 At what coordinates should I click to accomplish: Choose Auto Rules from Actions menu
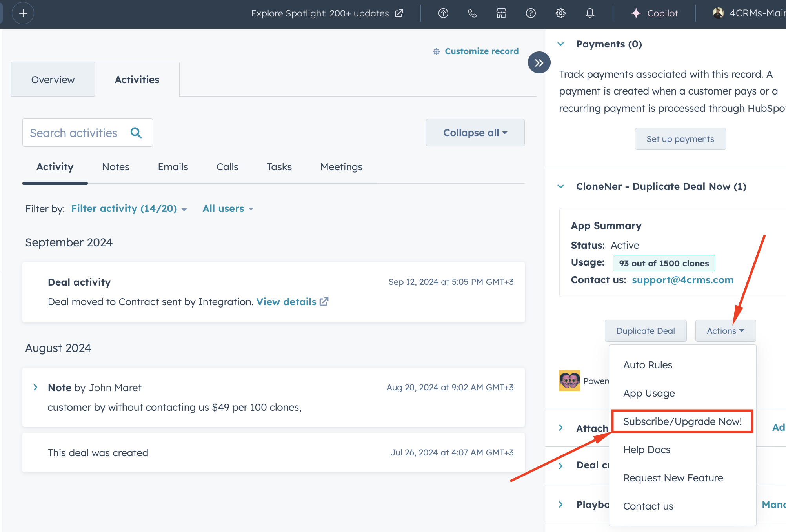coord(648,365)
